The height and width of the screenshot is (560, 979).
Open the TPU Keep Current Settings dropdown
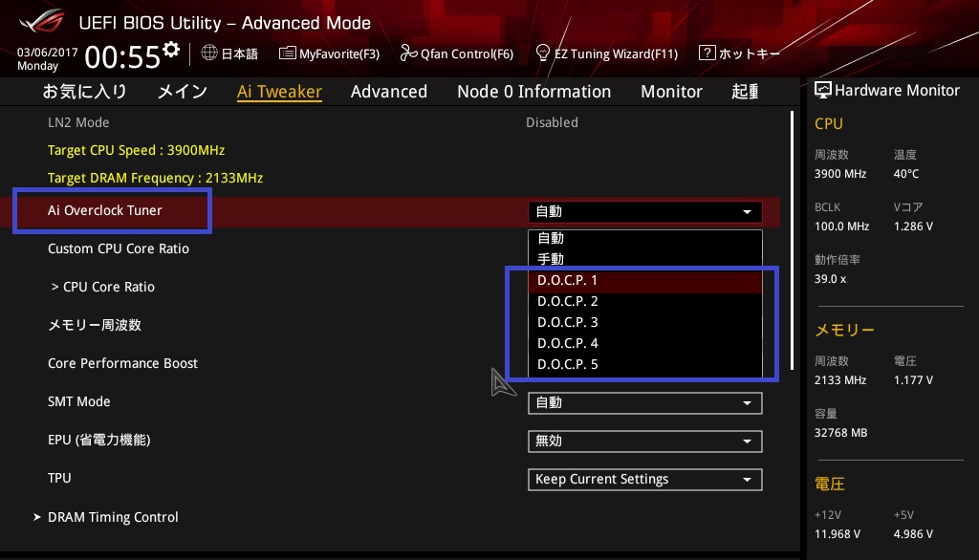[x=645, y=480]
